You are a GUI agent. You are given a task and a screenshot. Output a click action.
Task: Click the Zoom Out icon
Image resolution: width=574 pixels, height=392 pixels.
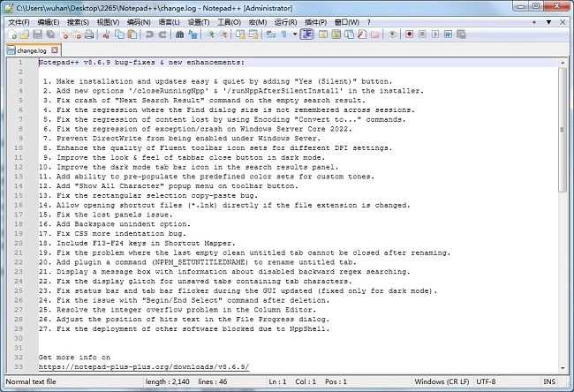(x=223, y=34)
